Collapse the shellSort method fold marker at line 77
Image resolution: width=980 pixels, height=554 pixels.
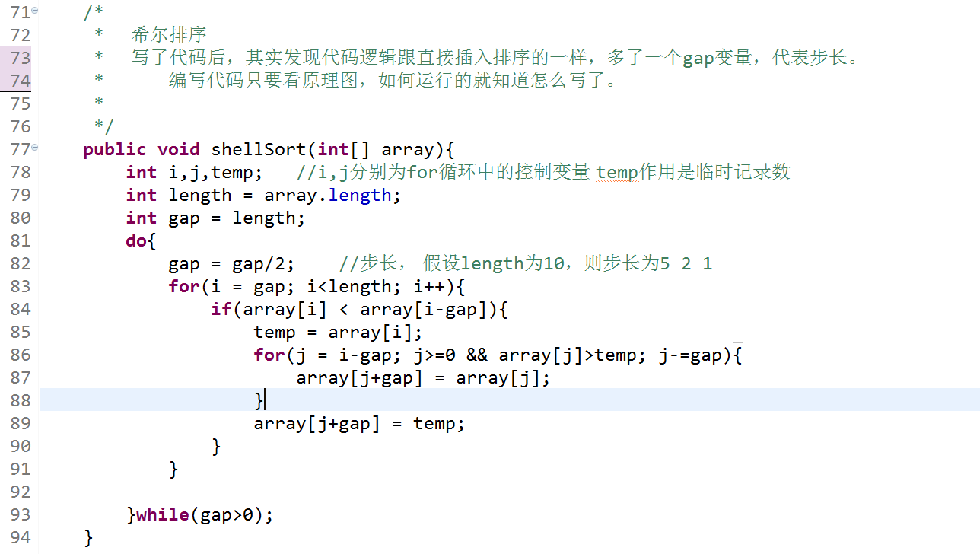point(35,149)
